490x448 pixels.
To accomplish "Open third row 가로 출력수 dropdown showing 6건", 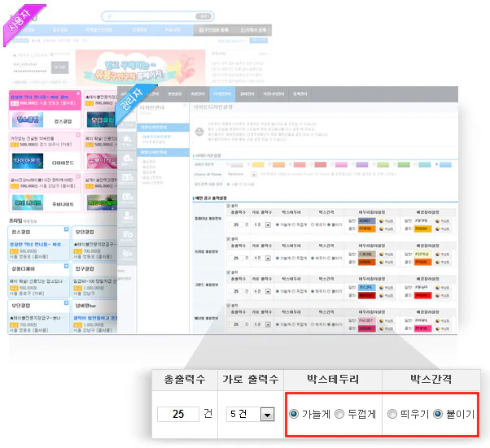I will click(262, 291).
